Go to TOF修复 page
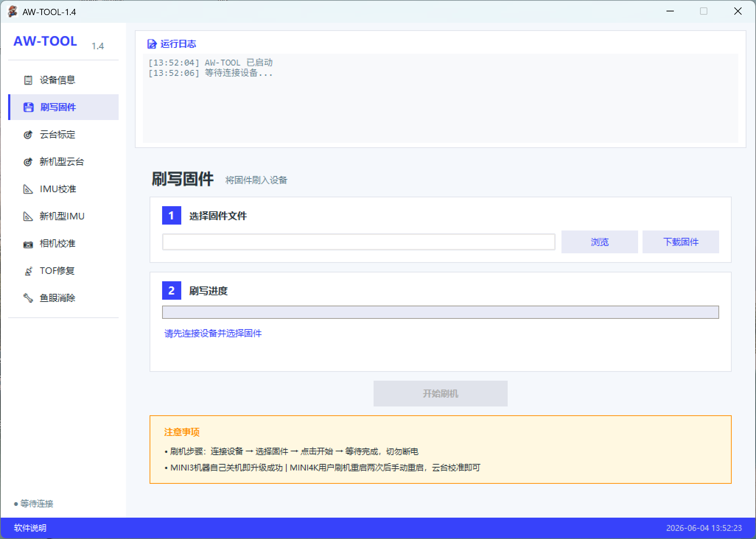Viewport: 756px width, 539px height. tap(63, 271)
